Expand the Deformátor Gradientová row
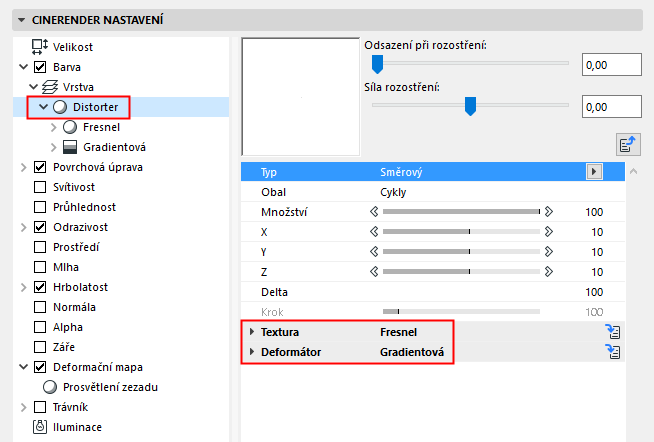Viewport: 654px width, 442px height. [x=252, y=352]
